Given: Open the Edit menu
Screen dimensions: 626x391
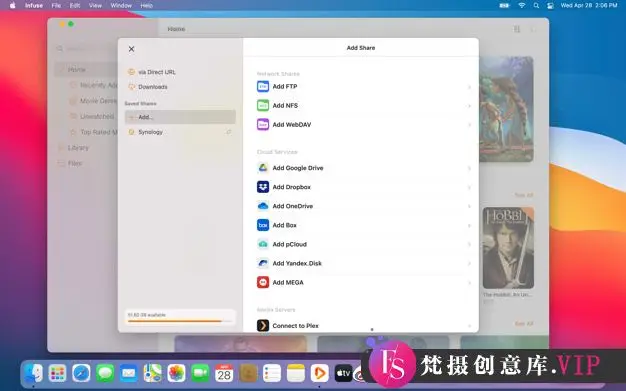Looking at the screenshot, I should tap(75, 6).
